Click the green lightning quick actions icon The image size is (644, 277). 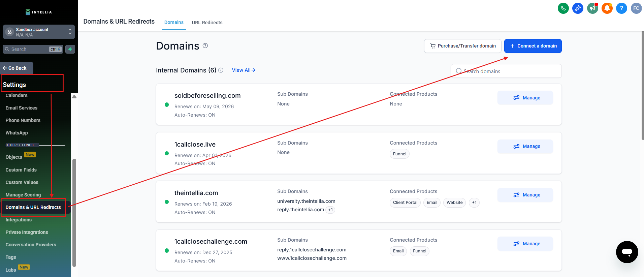coord(70,49)
